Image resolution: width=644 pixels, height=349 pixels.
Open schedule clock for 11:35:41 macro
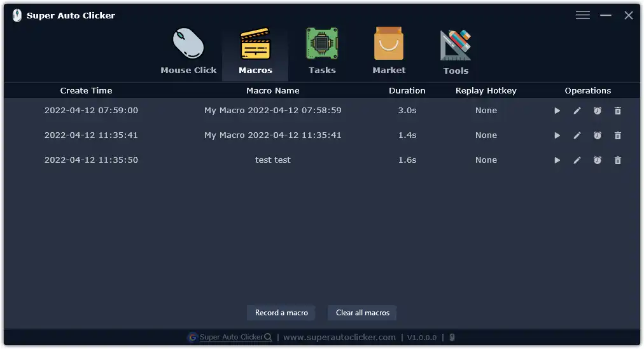pyautogui.click(x=597, y=135)
